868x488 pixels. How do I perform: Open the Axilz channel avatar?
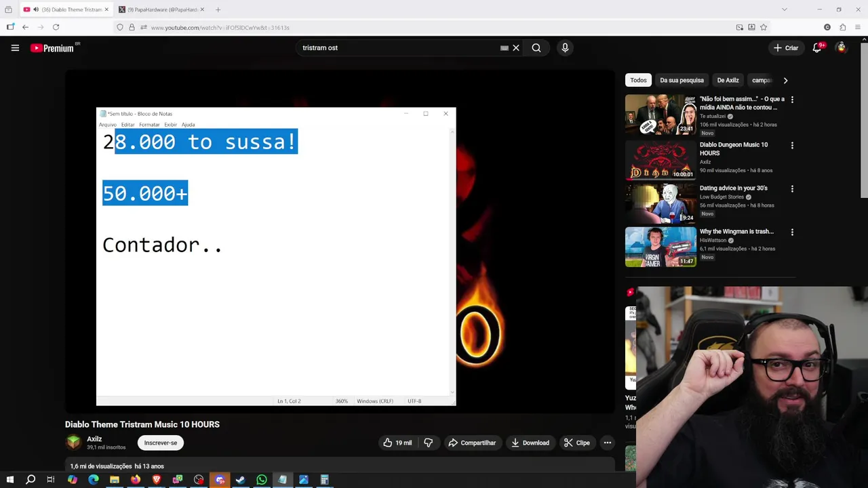(x=73, y=443)
